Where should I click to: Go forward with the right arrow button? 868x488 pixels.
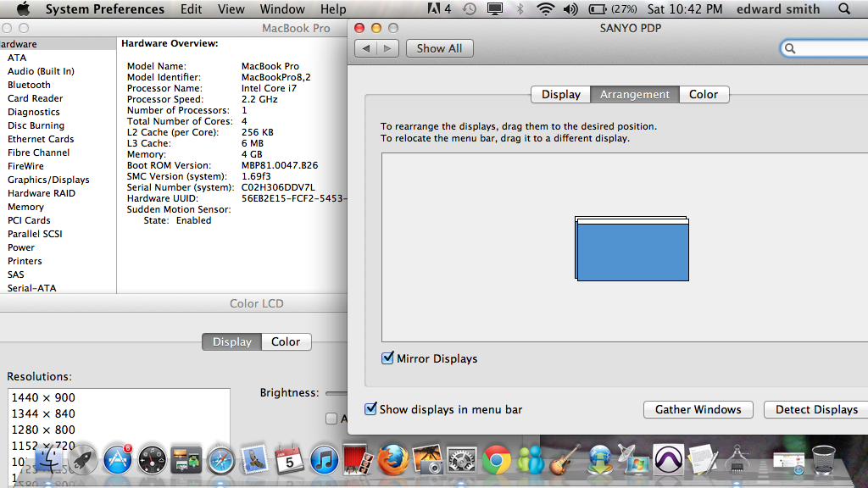(387, 48)
